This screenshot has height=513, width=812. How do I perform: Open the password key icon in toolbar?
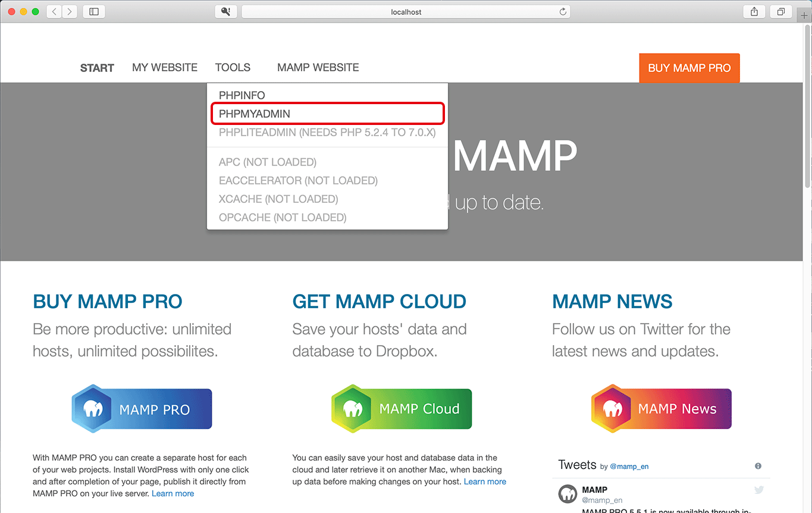[x=225, y=11]
